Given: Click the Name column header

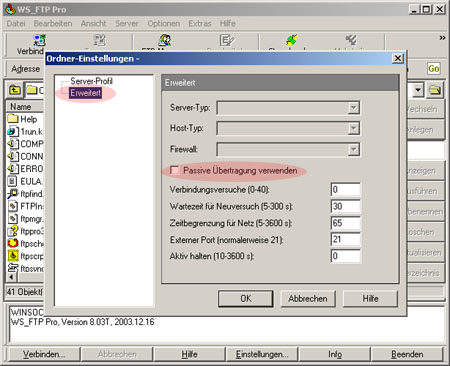Looking at the screenshot, I should tap(25, 107).
